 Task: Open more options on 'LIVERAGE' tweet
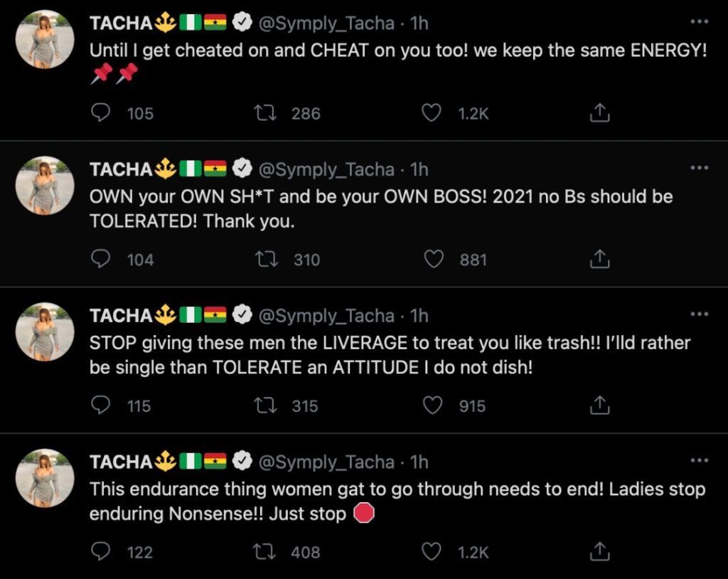[x=700, y=314]
